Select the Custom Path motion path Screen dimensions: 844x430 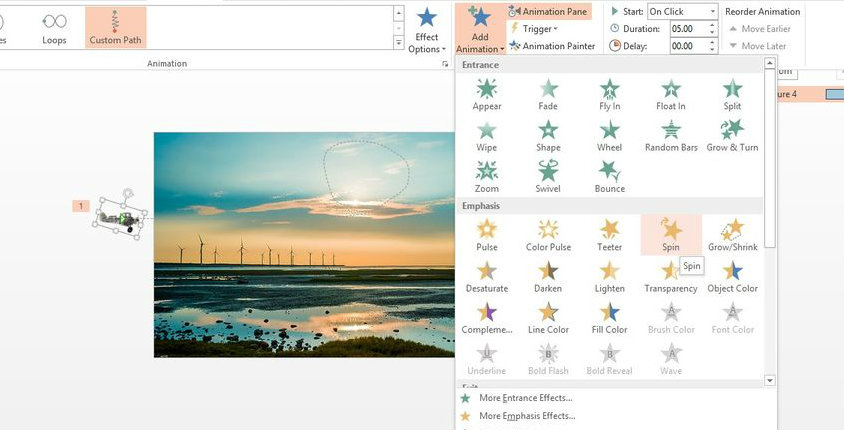click(115, 28)
